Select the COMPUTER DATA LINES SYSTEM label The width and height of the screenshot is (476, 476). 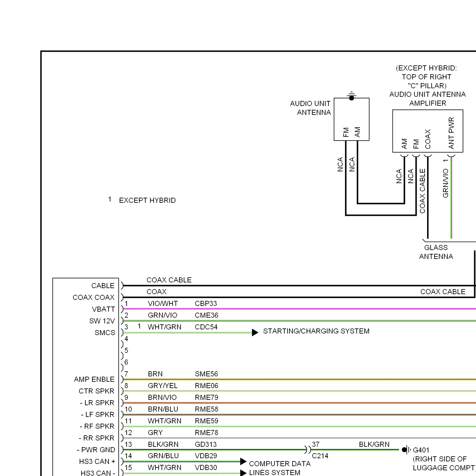280,468
